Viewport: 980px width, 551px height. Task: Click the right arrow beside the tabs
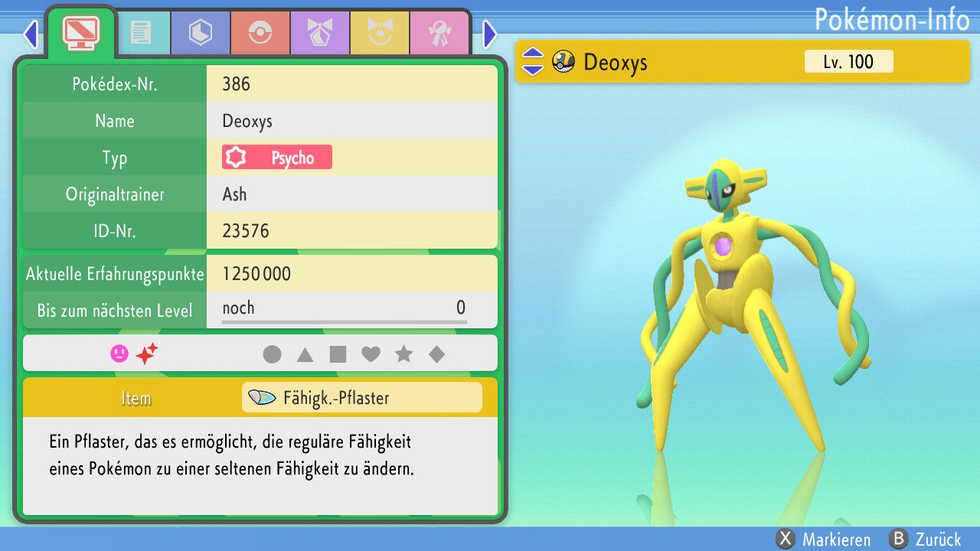[x=490, y=34]
